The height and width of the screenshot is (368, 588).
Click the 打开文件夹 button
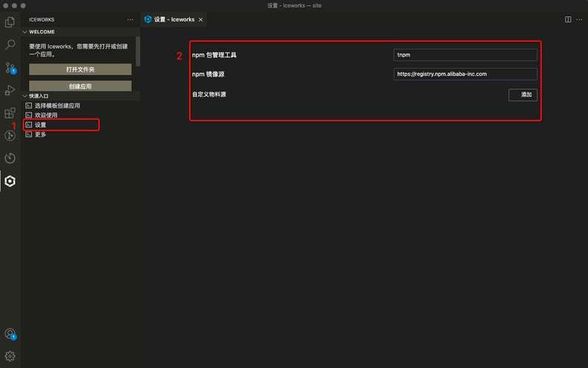pos(80,69)
